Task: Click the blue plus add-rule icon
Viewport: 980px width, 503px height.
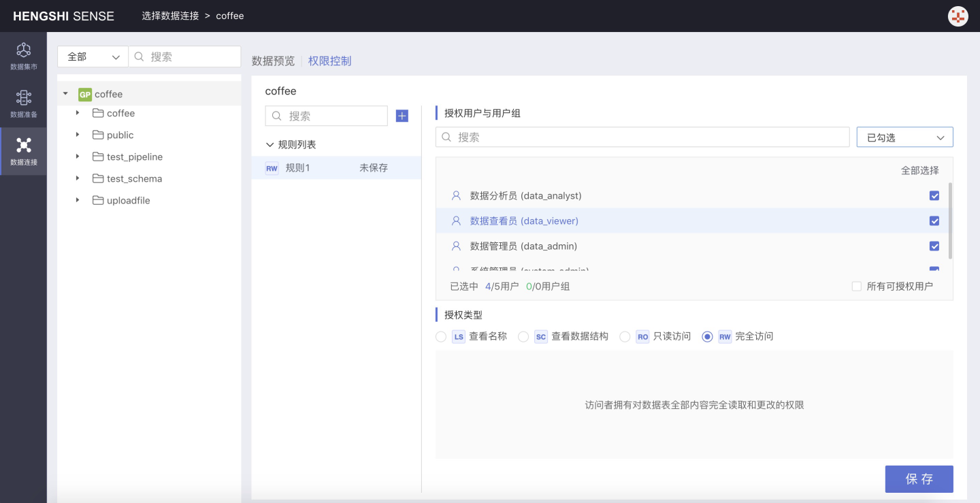Action: click(x=402, y=116)
